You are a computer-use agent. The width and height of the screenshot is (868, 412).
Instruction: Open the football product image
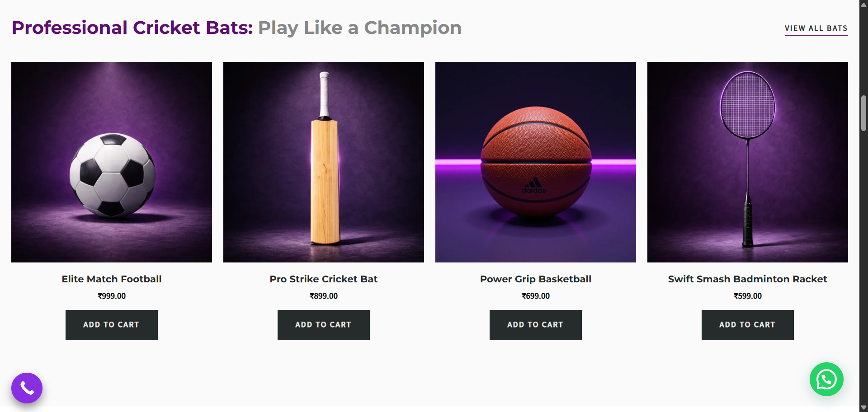[112, 162]
